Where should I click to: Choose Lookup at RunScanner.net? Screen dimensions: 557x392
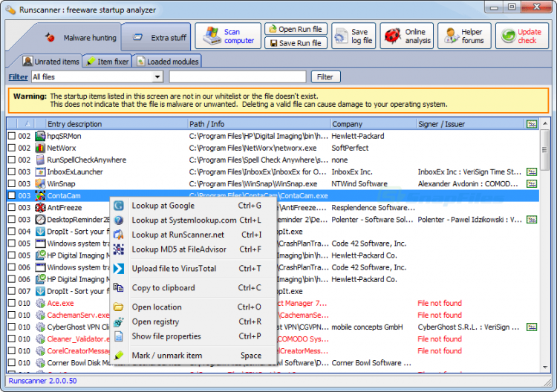click(x=194, y=235)
